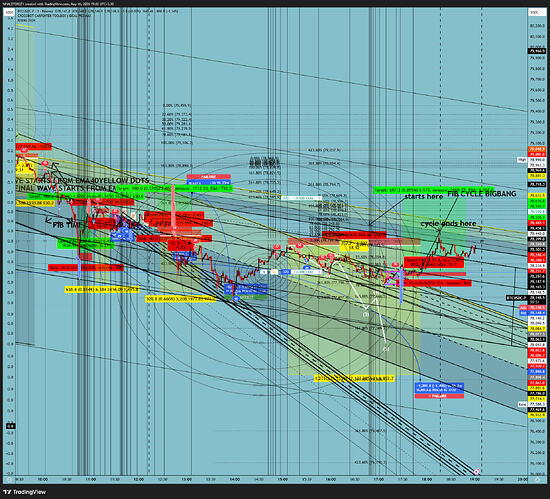550x499 pixels.
Task: Click the Low label beside the price scale
Action: 522,404
